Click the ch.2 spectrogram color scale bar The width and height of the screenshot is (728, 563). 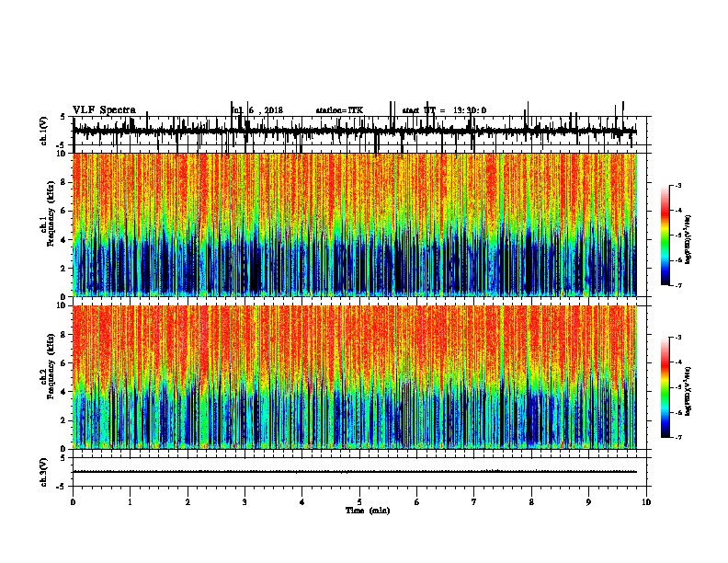coord(665,387)
